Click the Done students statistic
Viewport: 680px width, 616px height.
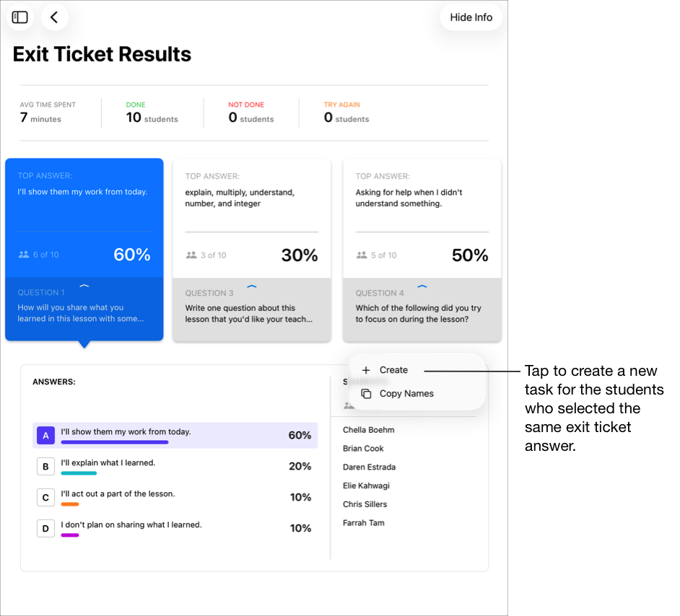point(152,113)
